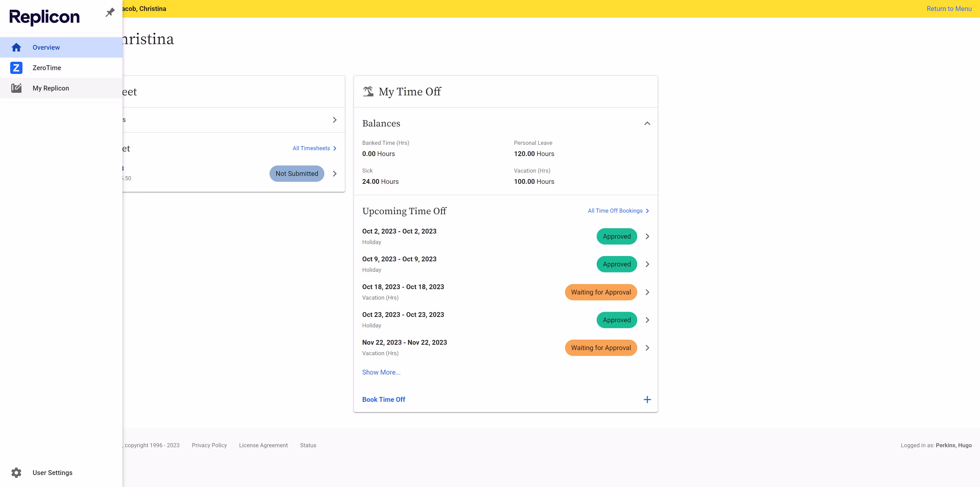The height and width of the screenshot is (487, 980).
Task: Open User Settings gear icon
Action: coord(16,472)
